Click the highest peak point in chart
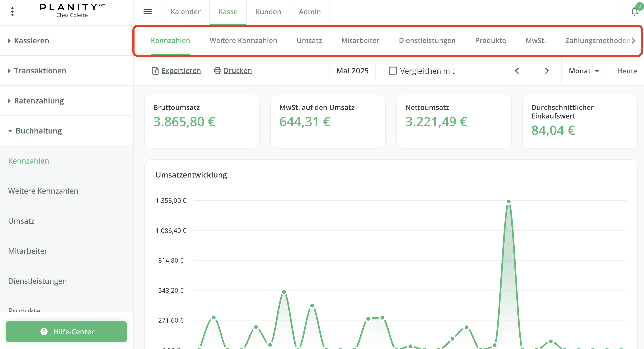 tap(508, 201)
